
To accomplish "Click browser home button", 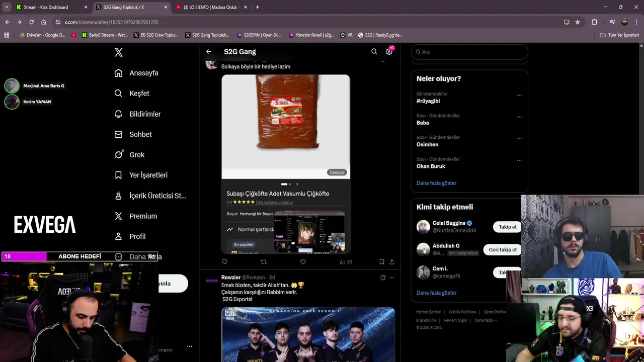I will [x=43, y=22].
